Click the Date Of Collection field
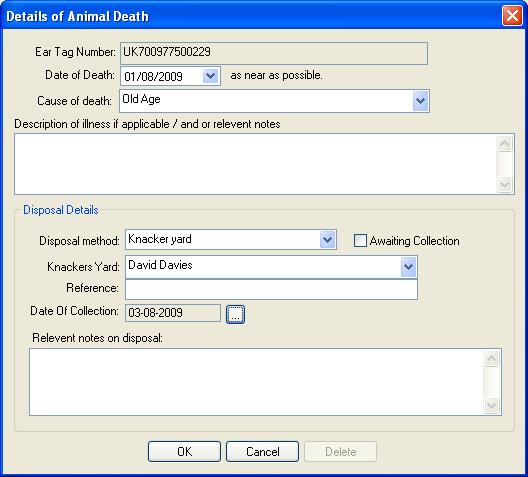Viewport: 528px width, 477px height. (x=173, y=313)
